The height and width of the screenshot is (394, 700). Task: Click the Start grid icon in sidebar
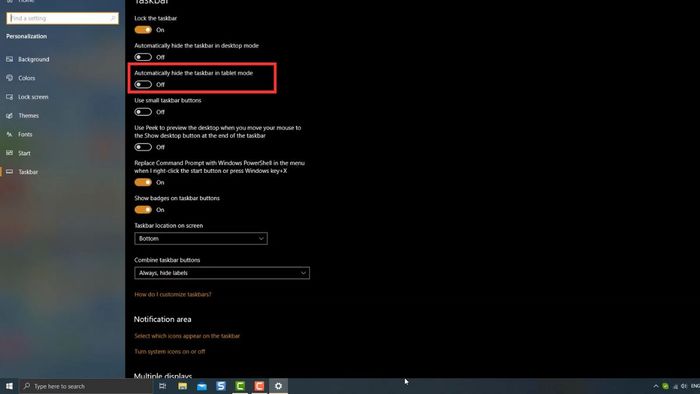[9, 153]
